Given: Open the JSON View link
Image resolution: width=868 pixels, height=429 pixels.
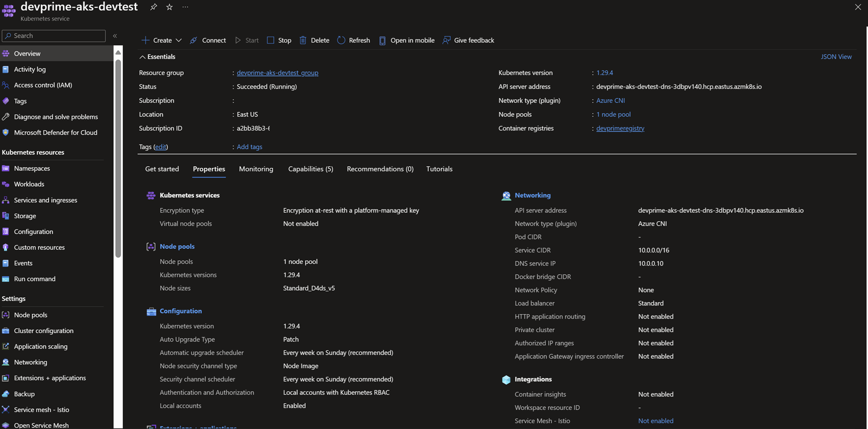Looking at the screenshot, I should point(836,57).
